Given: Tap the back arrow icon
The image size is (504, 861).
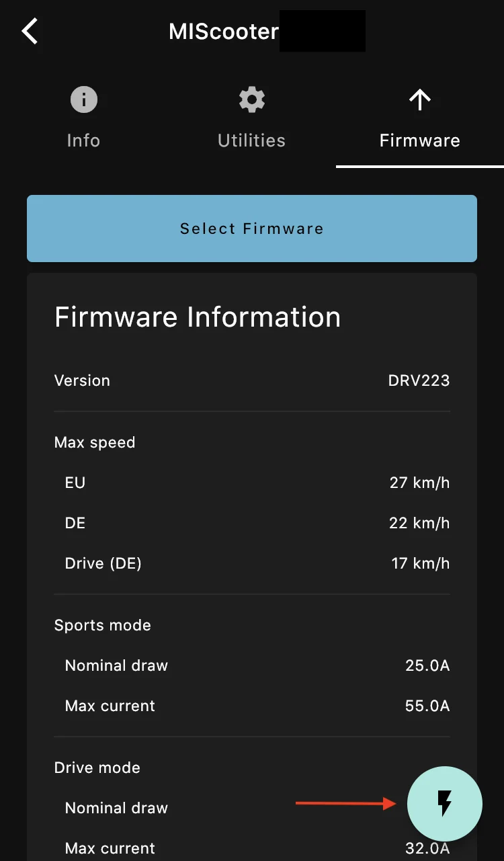Looking at the screenshot, I should (x=30, y=32).
